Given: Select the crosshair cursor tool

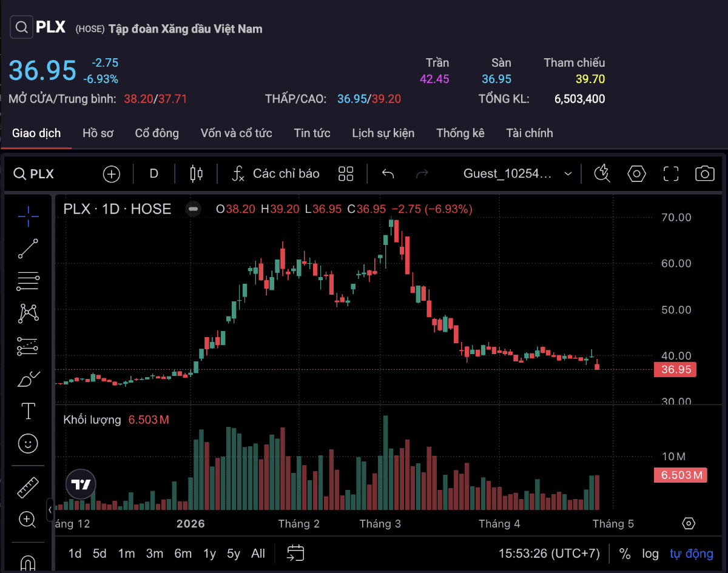Looking at the screenshot, I should tap(28, 216).
